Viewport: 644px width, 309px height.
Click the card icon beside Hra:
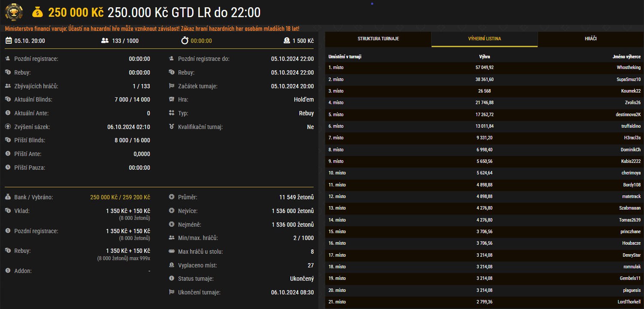172,99
